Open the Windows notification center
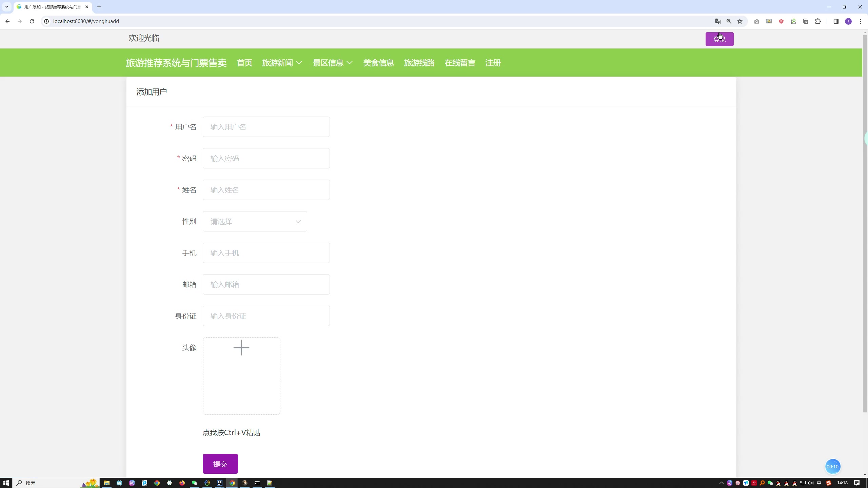868x488 pixels. point(857,483)
